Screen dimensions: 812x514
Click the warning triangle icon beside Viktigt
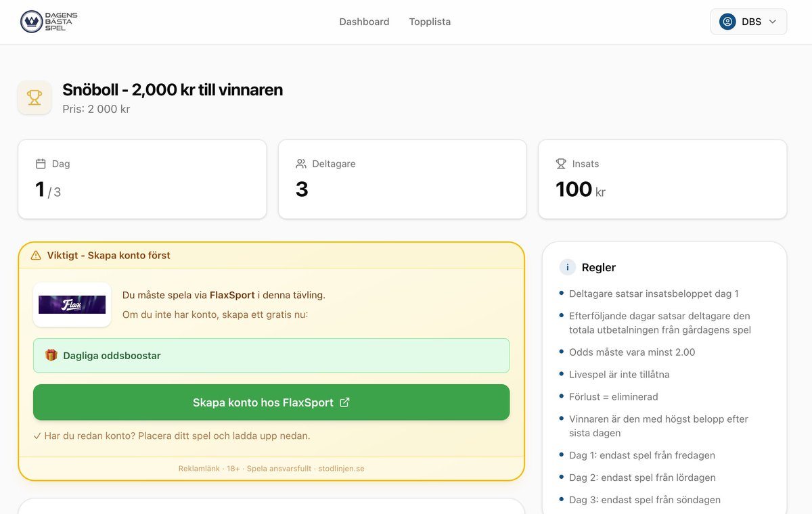[x=36, y=256]
